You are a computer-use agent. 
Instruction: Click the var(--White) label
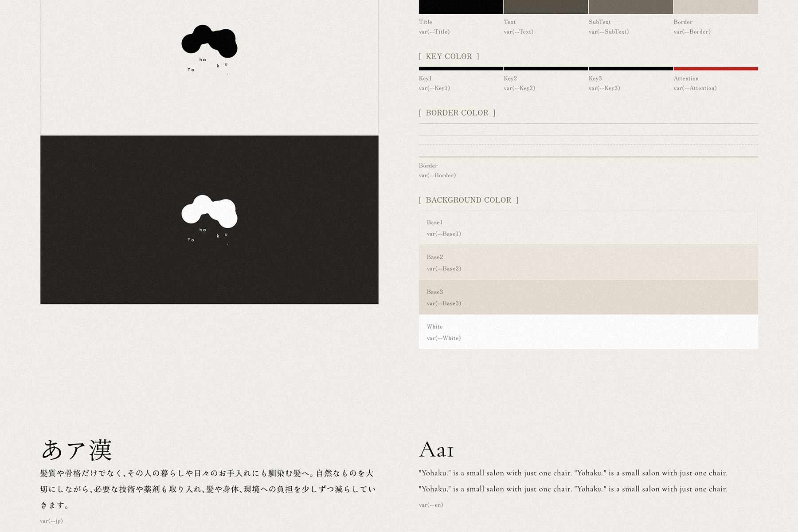[444, 338]
